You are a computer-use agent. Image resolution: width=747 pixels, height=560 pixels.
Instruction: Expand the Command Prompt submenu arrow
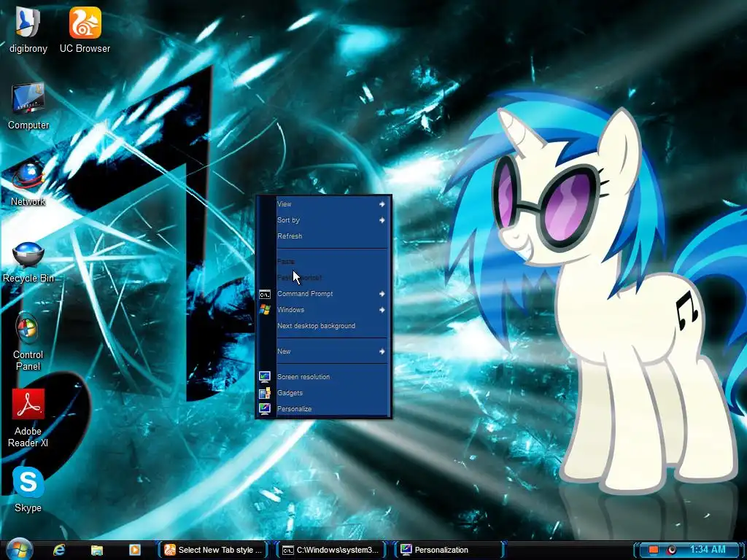(x=382, y=294)
